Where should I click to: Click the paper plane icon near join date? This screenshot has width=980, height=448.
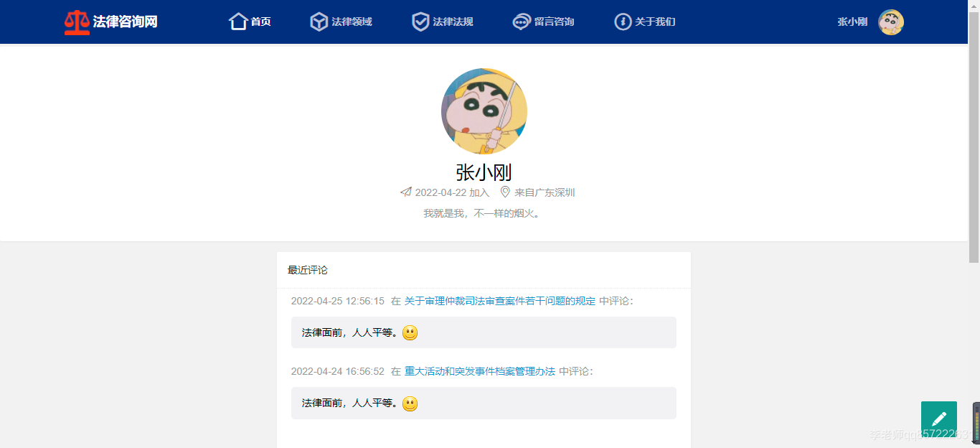point(406,192)
